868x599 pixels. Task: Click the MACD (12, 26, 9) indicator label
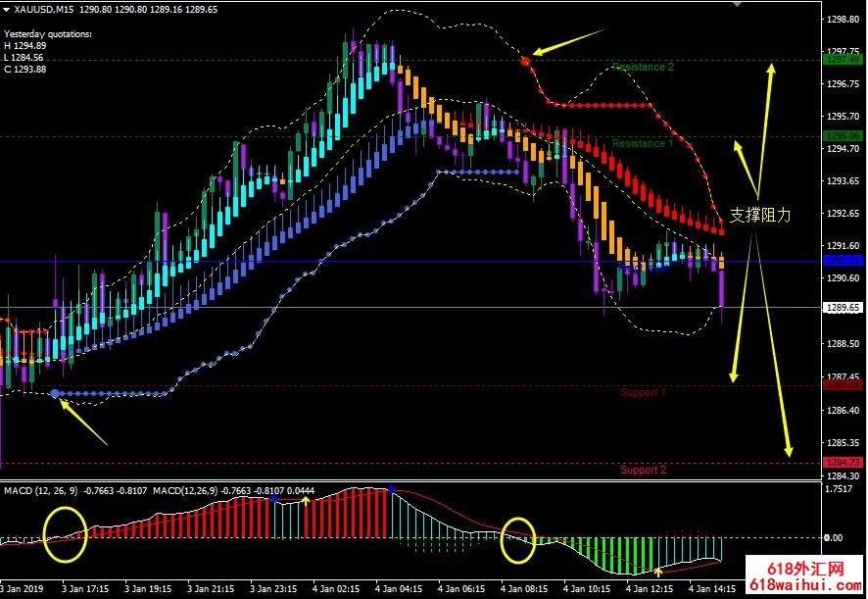click(45, 489)
